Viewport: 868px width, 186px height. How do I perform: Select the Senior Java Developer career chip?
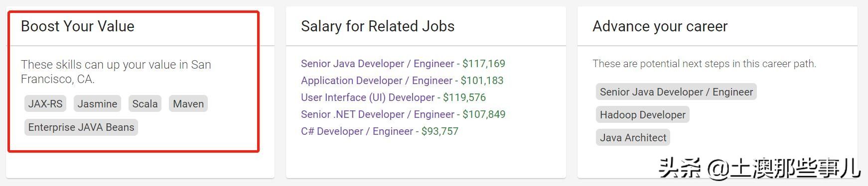pyautogui.click(x=676, y=92)
